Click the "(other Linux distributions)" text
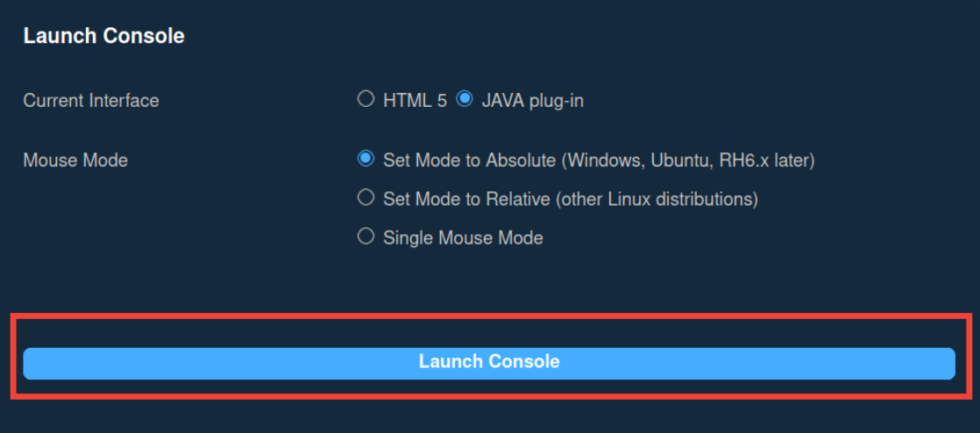The width and height of the screenshot is (980, 433). click(657, 199)
